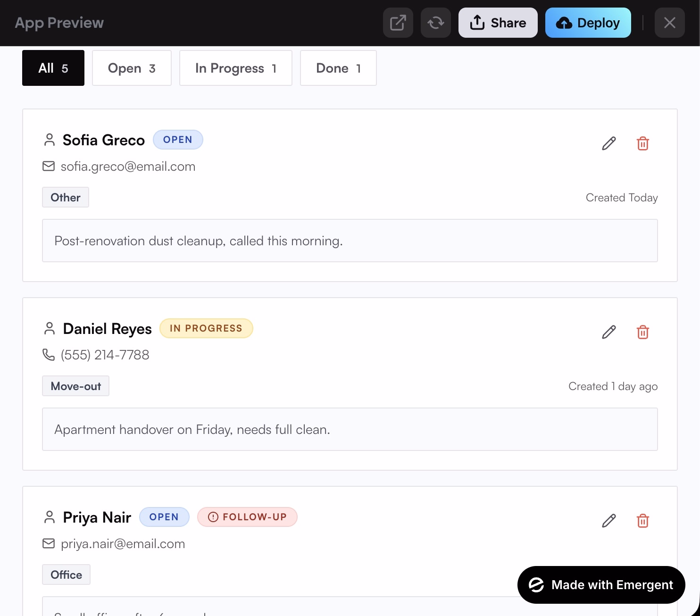This screenshot has width=700, height=616.
Task: Click the Move-out category tag
Action: tap(75, 386)
